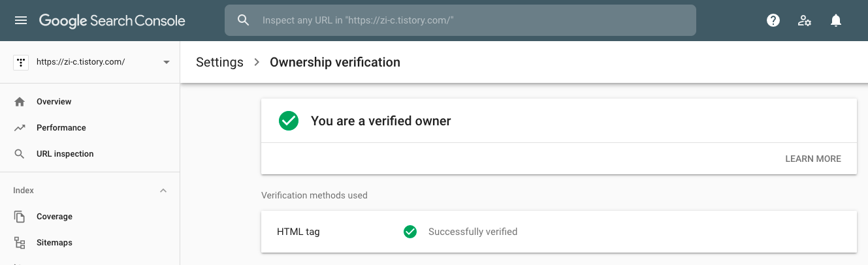868x265 pixels.
Task: Click the Performance trend icon
Action: (x=20, y=128)
